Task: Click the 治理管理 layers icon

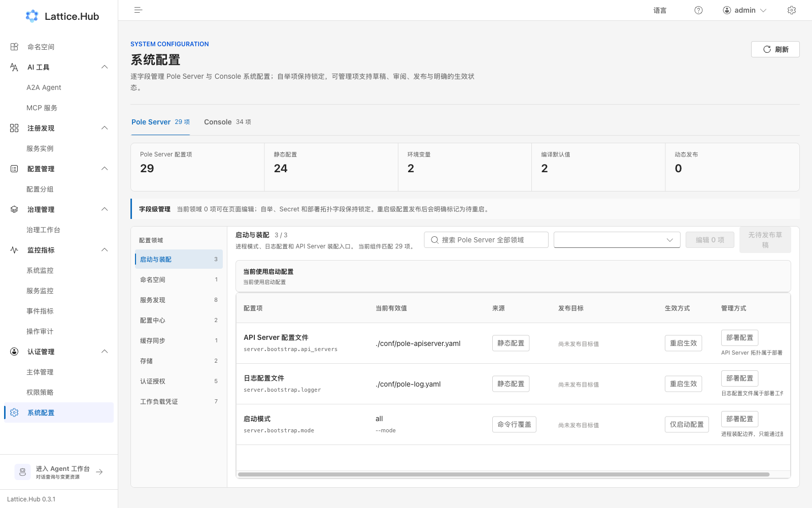Action: (x=14, y=209)
